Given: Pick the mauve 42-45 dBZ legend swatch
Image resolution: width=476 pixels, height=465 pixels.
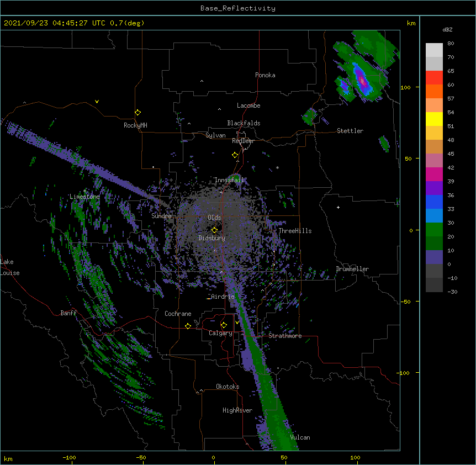Looking at the screenshot, I should [x=434, y=161].
